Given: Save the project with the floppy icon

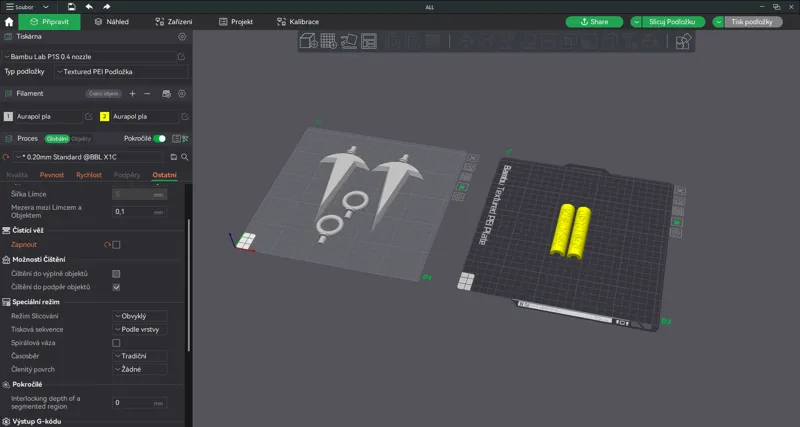Looking at the screenshot, I should click(x=71, y=7).
